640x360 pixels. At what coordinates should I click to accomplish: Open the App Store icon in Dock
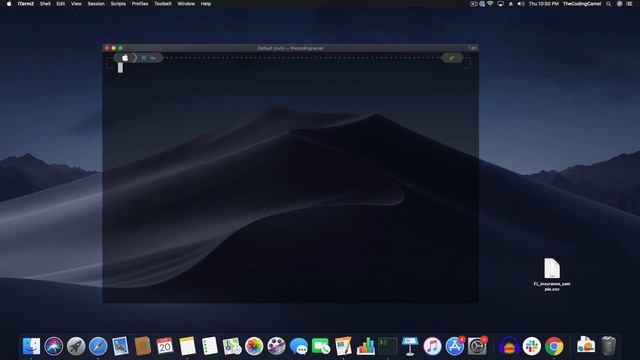[x=454, y=347]
